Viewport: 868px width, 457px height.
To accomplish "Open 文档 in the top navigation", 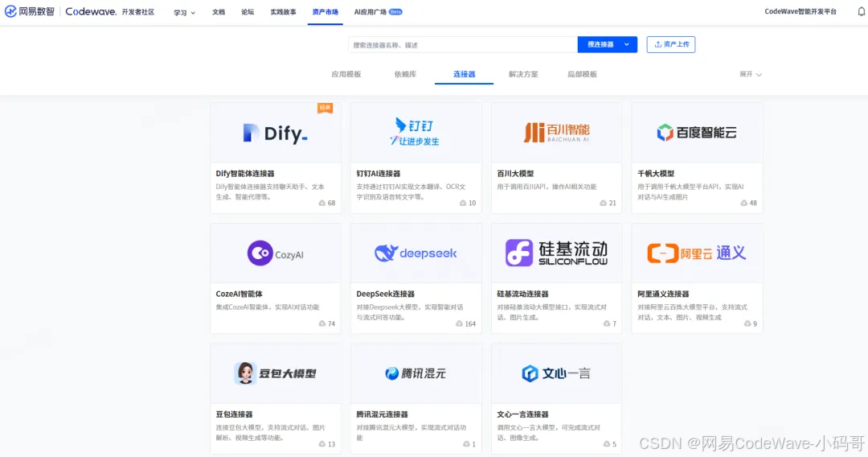I will pos(219,11).
